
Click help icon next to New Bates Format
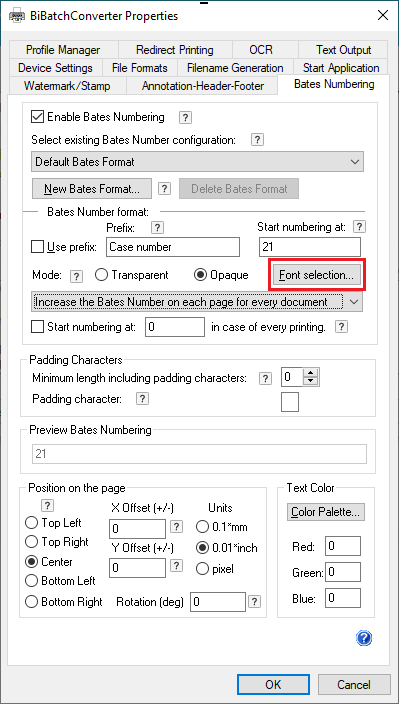click(x=165, y=189)
